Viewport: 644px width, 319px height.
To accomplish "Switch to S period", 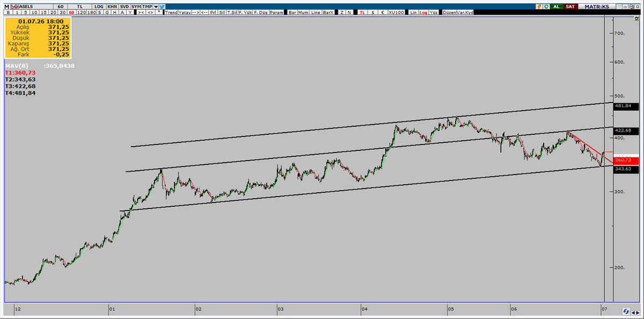I will click(100, 12).
